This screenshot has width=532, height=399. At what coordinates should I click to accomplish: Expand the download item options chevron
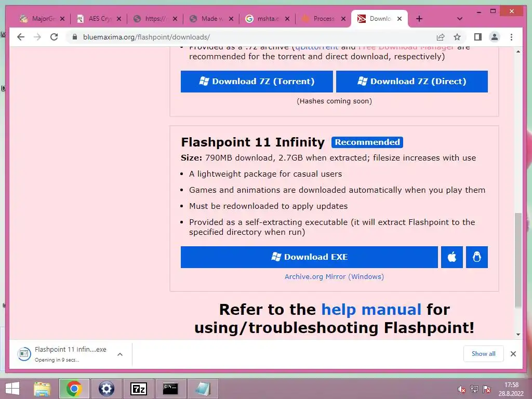(120, 354)
